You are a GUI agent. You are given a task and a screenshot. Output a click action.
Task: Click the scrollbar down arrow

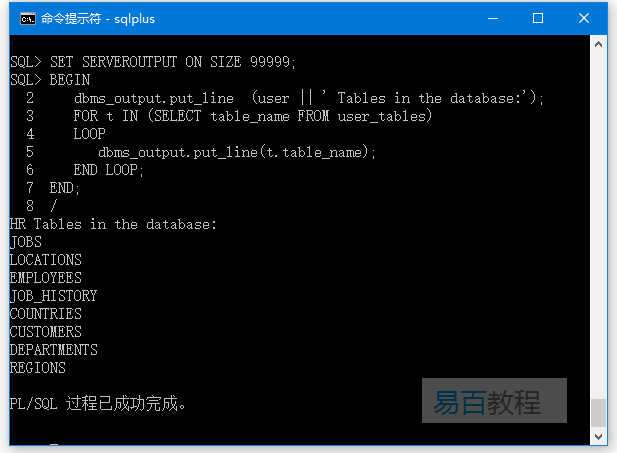598,437
